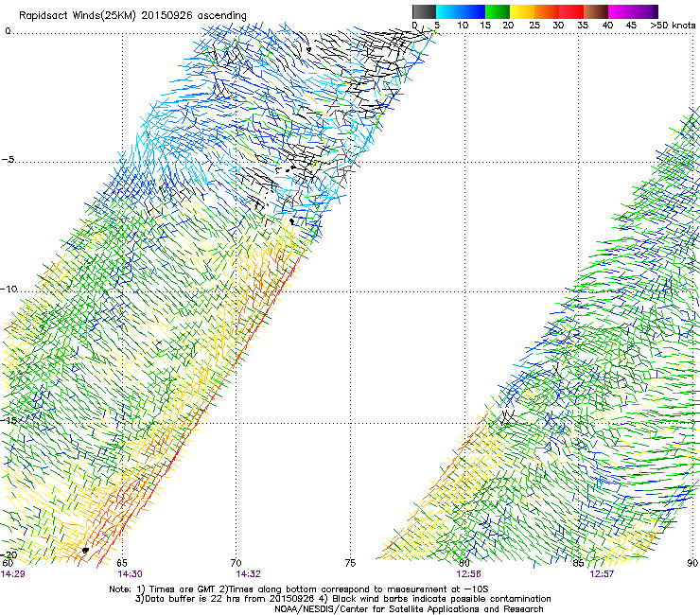Click the red 30-35 knots legend swatch
The height and width of the screenshot is (615, 700).
(x=571, y=11)
